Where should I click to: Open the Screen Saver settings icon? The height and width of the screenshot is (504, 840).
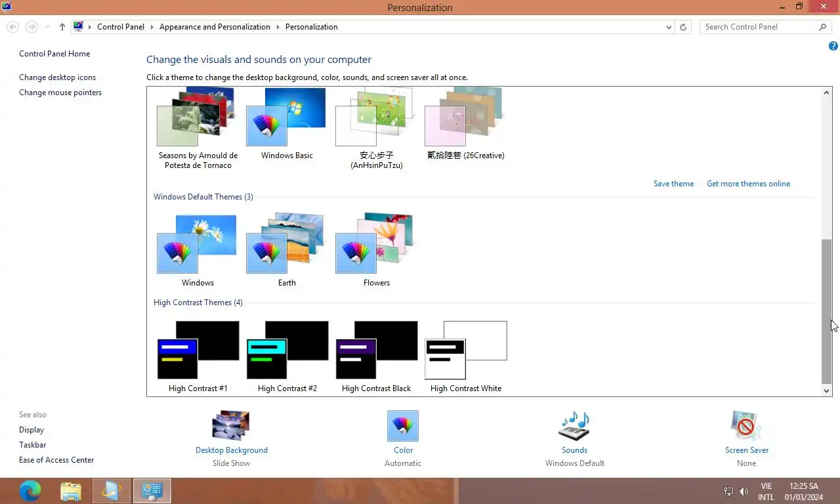click(746, 426)
